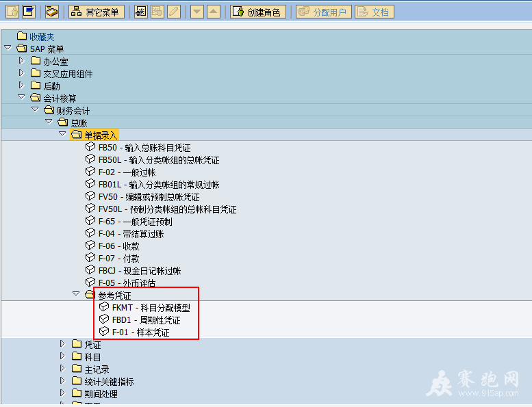Collapse the 财务会计 folder
The width and height of the screenshot is (532, 407).
35,109
